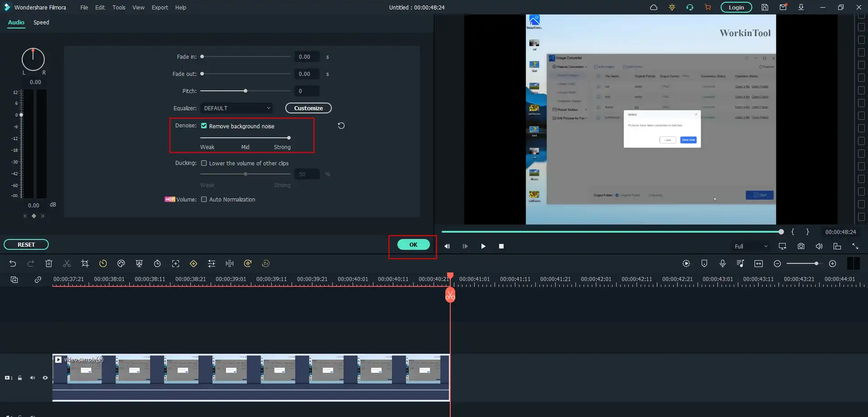Click the Customize equalizer button

coord(308,108)
